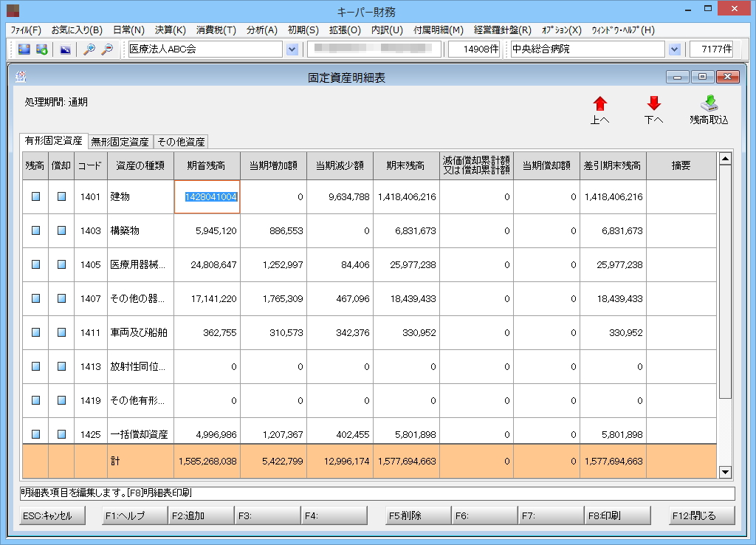The height and width of the screenshot is (545, 756).
Task: Click the F1:ヘルプ button
Action: [134, 515]
